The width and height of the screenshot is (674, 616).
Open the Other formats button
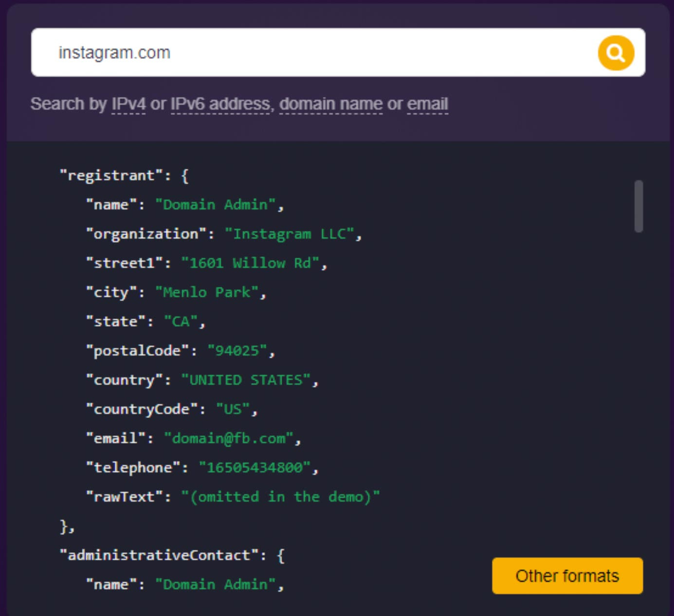click(567, 576)
